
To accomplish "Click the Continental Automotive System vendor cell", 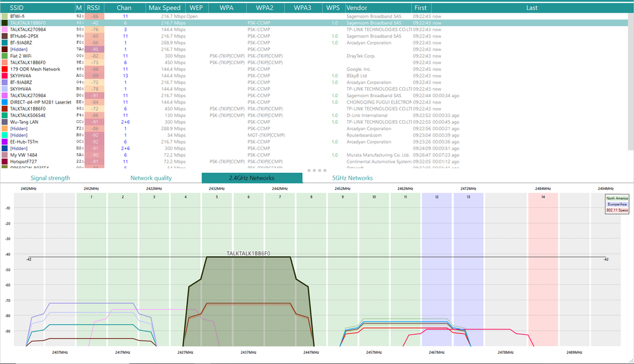I will (x=379, y=162).
